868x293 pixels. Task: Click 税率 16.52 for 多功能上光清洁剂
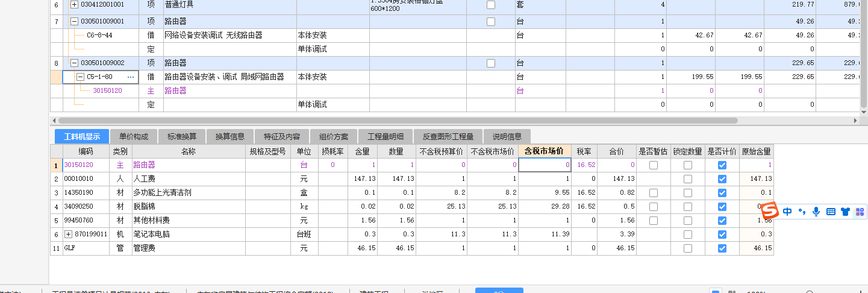point(584,193)
